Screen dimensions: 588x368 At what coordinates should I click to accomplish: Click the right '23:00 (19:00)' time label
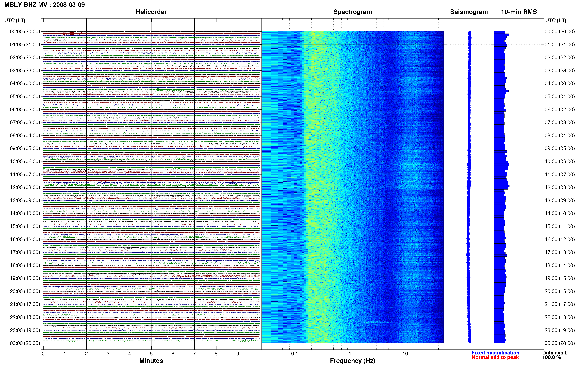pyautogui.click(x=560, y=330)
